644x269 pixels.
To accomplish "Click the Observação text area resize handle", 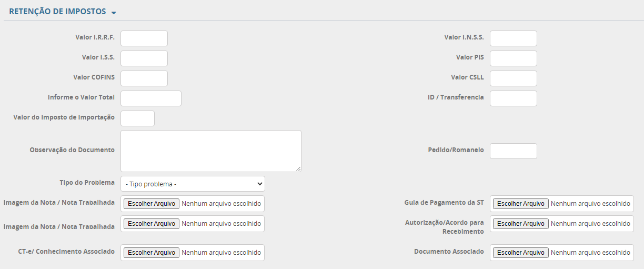I will tap(298, 169).
